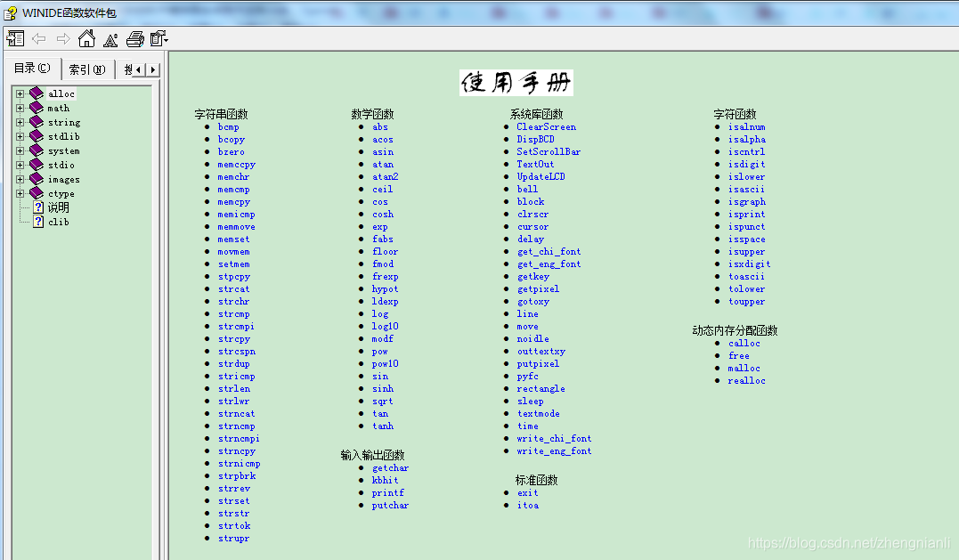
Task: Open the getchar function link
Action: [390, 468]
